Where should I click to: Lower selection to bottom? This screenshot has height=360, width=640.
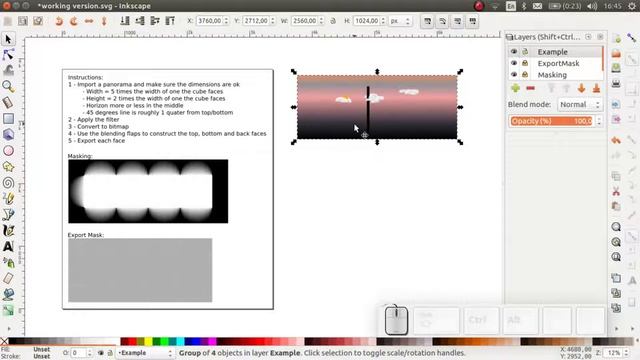125,21
